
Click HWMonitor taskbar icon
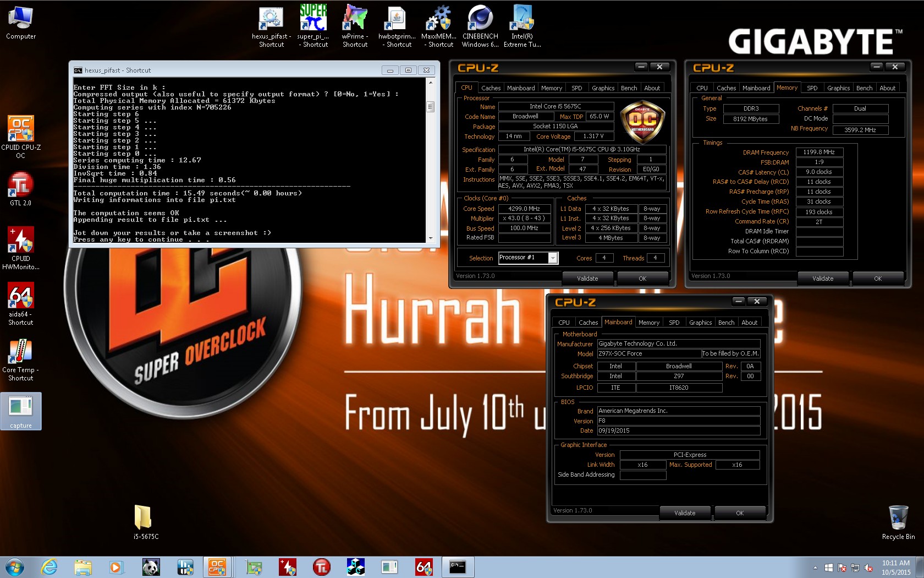coord(288,567)
